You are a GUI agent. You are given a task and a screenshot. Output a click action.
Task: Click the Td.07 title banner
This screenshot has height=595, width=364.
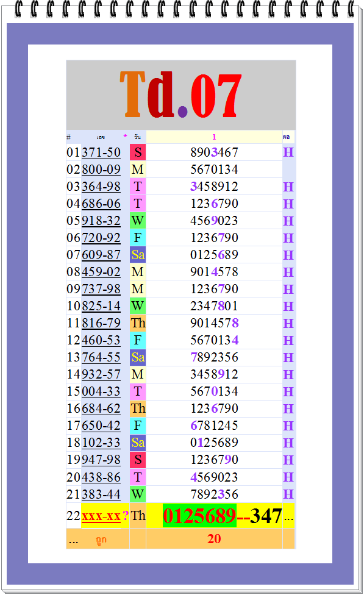click(x=181, y=95)
